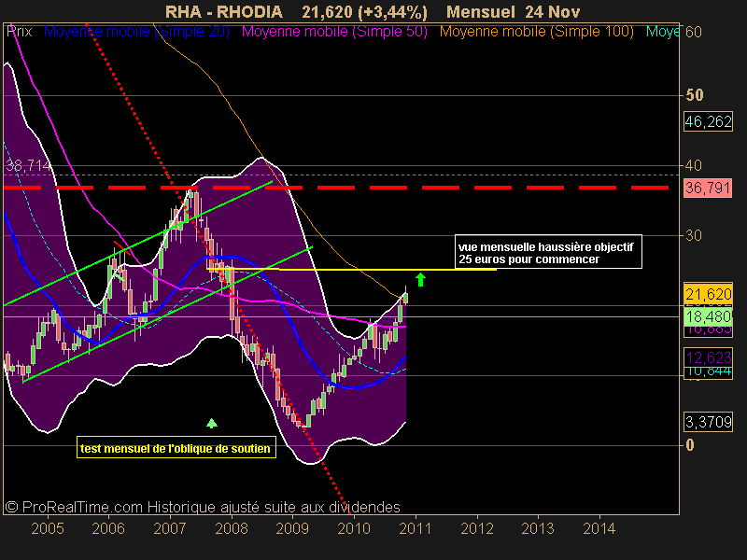This screenshot has width=747, height=560.
Task: Click the "38,714" level label at the left edge
Action: pos(28,166)
